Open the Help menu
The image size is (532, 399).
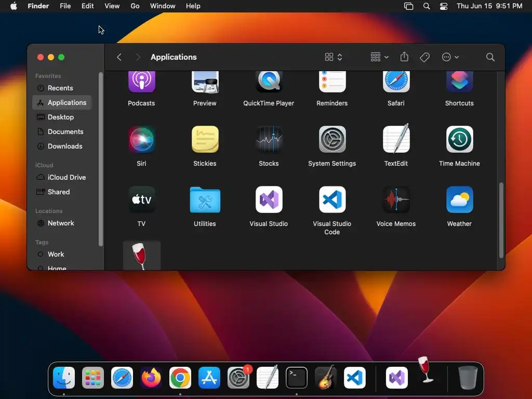(x=193, y=6)
